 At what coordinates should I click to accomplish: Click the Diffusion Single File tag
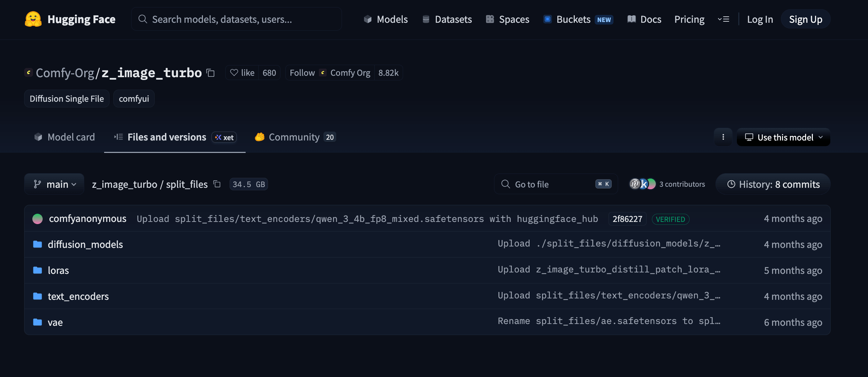(x=67, y=99)
